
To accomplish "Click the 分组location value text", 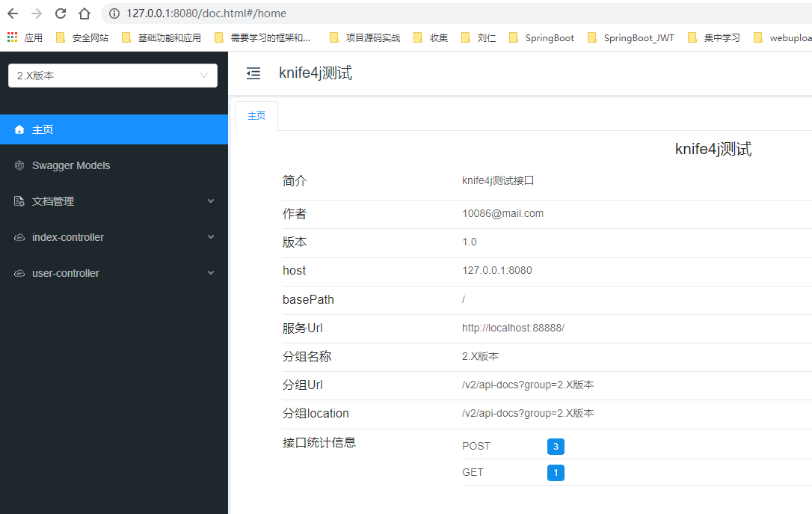I will click(x=528, y=414).
